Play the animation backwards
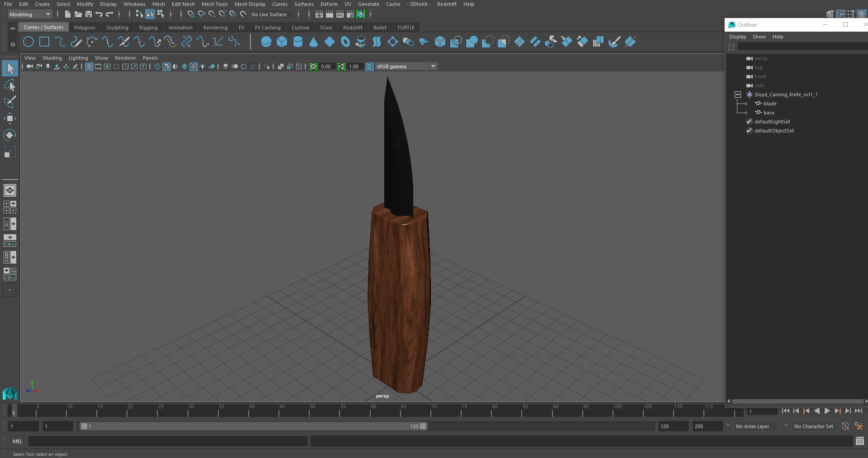 [816, 411]
